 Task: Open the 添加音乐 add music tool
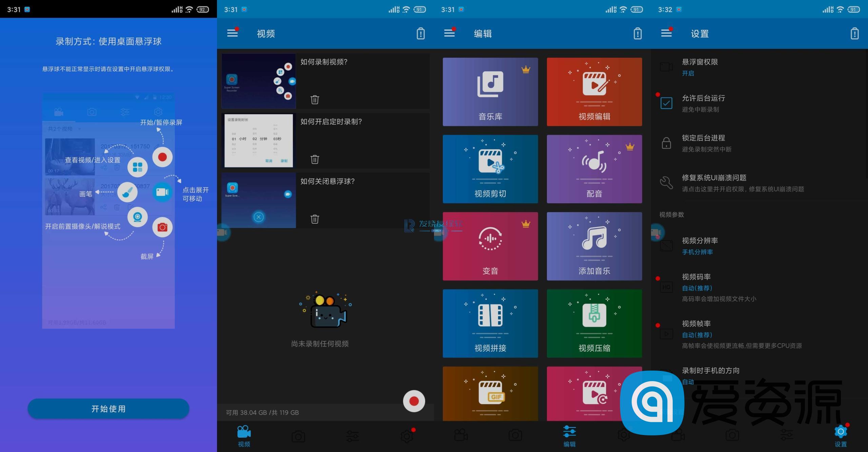click(594, 246)
